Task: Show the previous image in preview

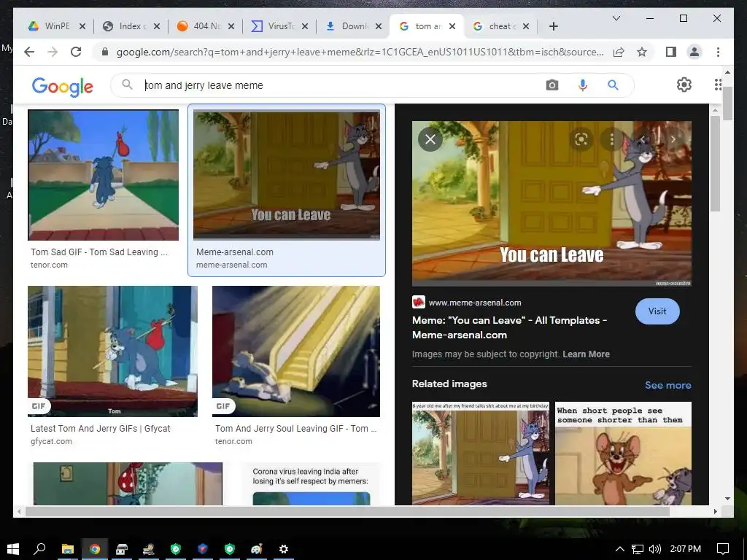Action: tap(643, 139)
